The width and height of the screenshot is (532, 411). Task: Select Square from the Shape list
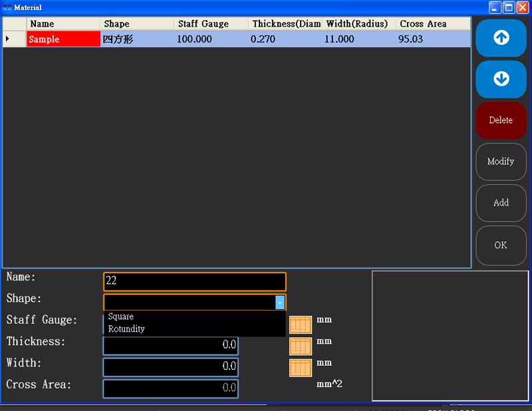tap(121, 317)
